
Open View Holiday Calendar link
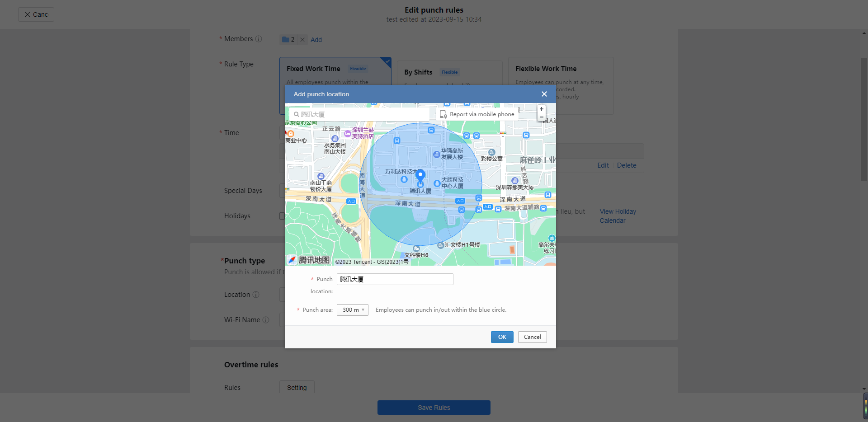coord(618,216)
